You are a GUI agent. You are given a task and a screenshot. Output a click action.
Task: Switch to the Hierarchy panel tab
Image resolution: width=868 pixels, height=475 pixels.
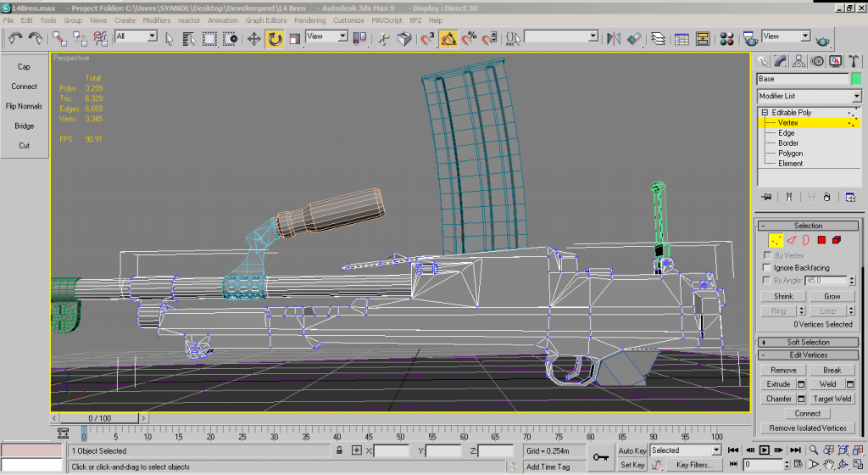click(x=798, y=61)
